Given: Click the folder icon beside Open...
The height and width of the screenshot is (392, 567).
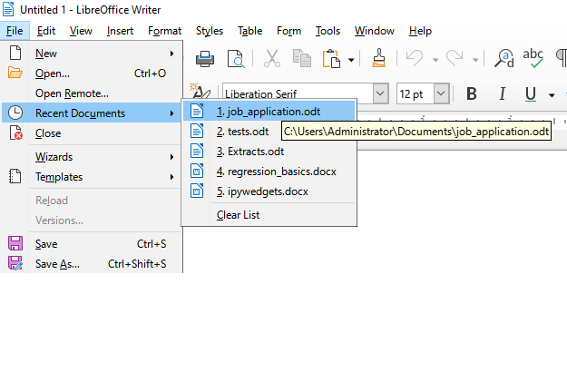Looking at the screenshot, I should (x=15, y=73).
